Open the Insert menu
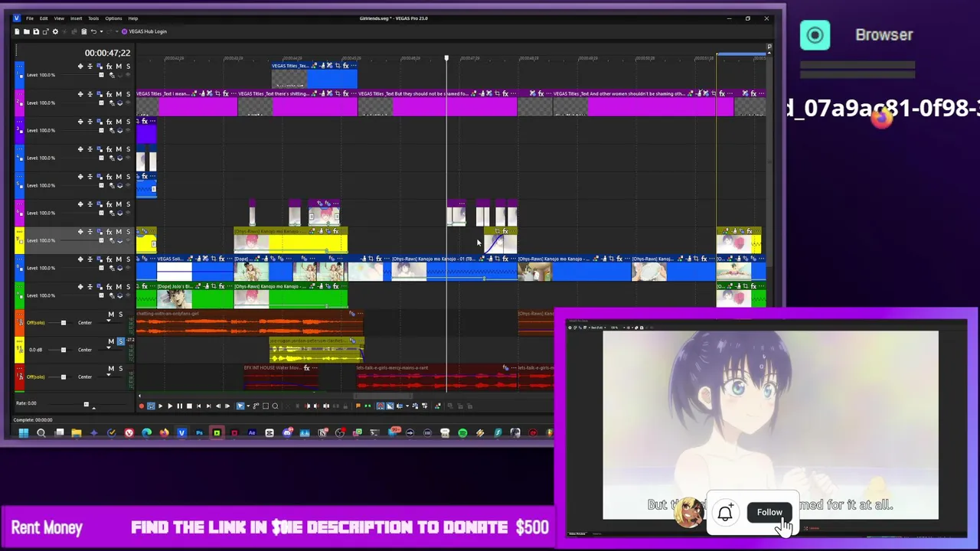The image size is (980, 551). click(76, 18)
